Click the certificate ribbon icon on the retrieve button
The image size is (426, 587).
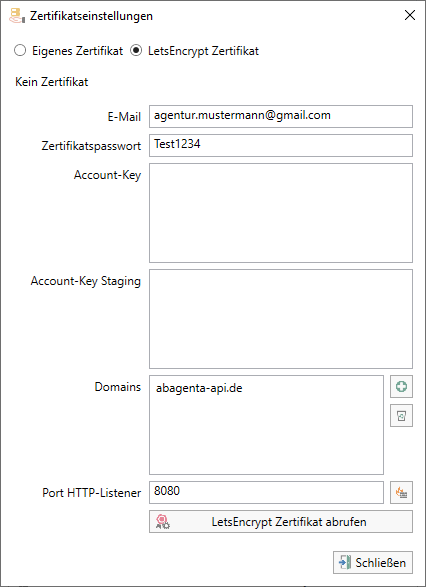[x=163, y=521]
